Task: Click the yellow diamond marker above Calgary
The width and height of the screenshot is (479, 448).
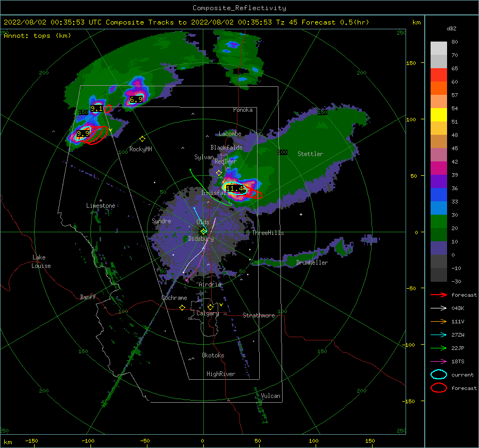Action: [x=210, y=307]
